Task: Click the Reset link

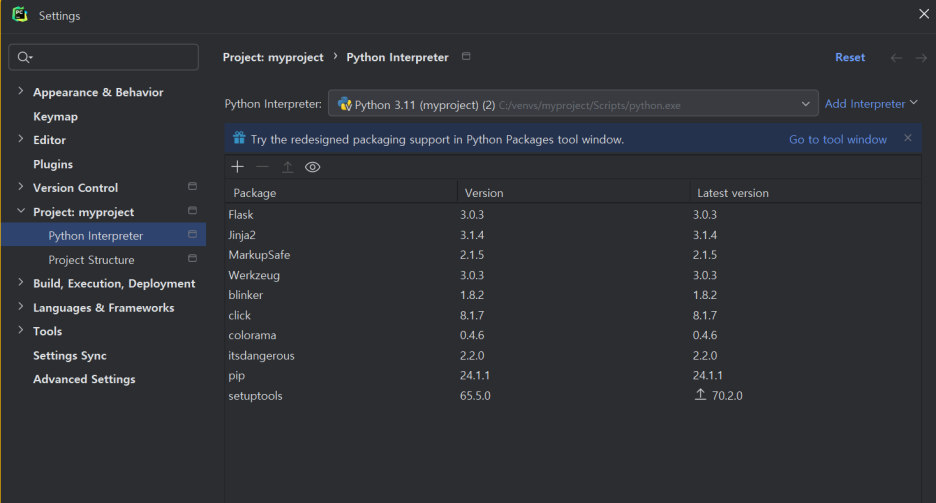Action: coord(850,57)
